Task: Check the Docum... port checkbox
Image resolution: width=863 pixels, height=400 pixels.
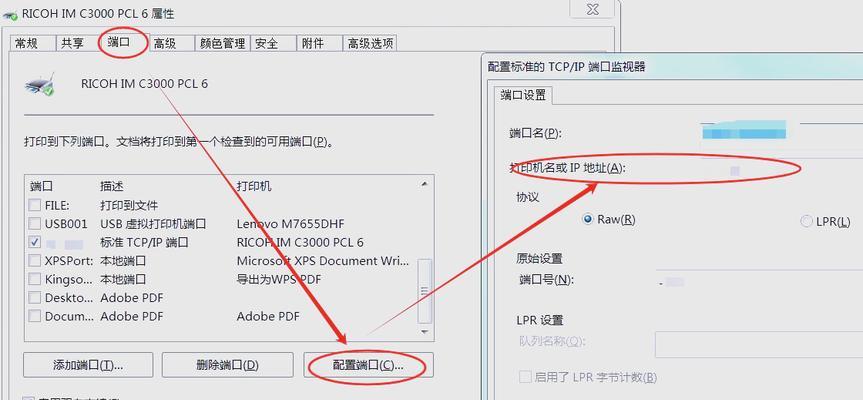Action: (35, 316)
